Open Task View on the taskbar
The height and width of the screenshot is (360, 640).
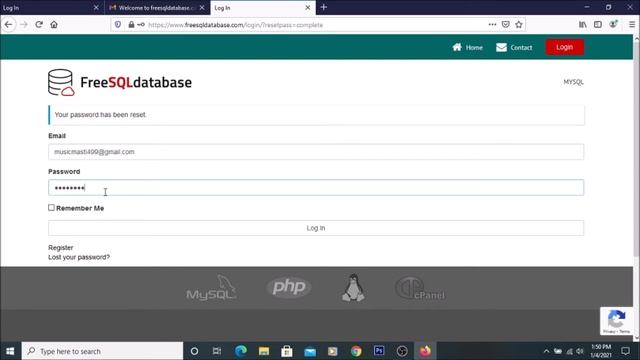point(217,351)
